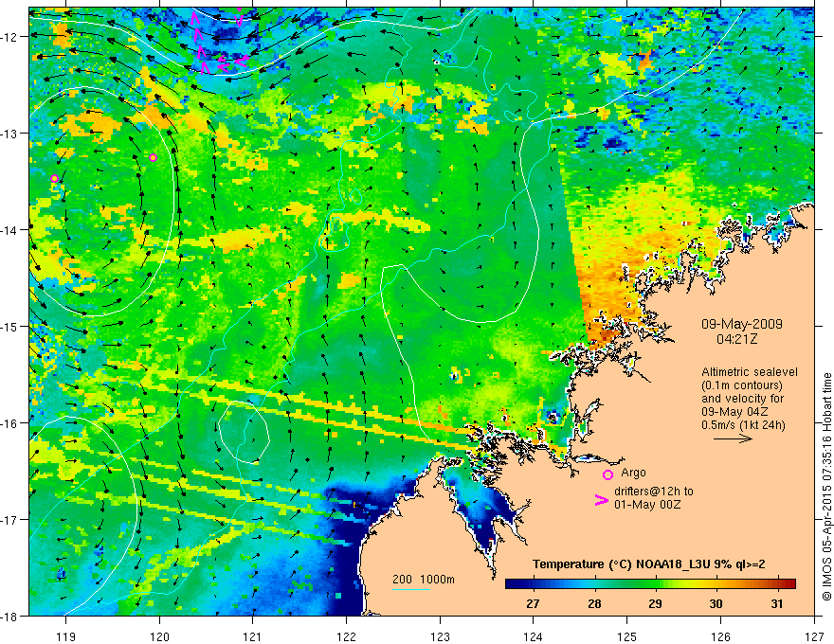Image resolution: width=834 pixels, height=644 pixels.
Task: Click colorbar tick label 31
Action: coord(777,603)
